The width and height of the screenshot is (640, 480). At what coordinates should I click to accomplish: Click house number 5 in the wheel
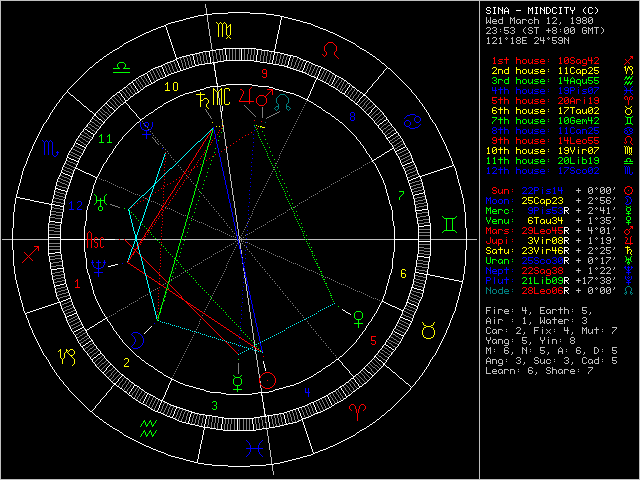pos(373,340)
